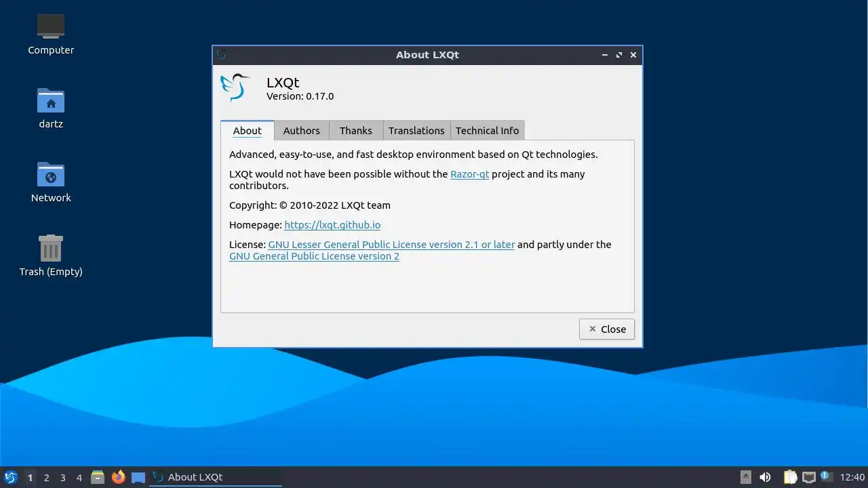The image size is (868, 488).
Task: Select the dartz home folder icon
Action: click(x=51, y=108)
